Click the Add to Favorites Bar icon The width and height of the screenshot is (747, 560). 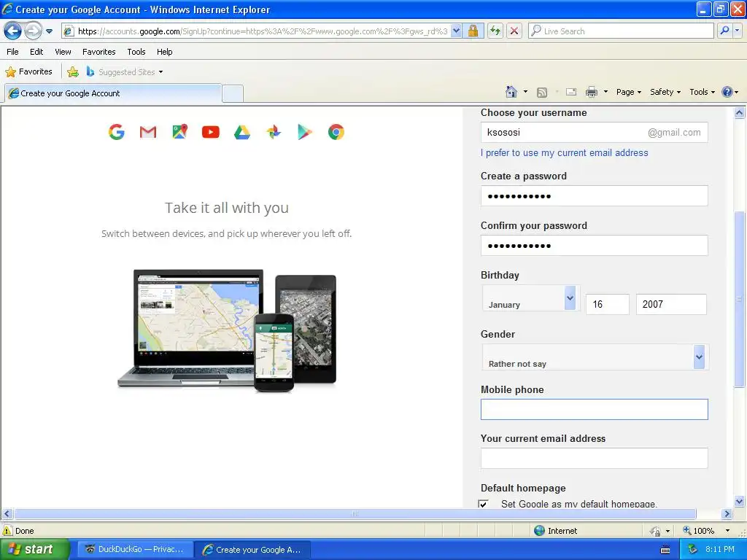pyautogui.click(x=73, y=72)
